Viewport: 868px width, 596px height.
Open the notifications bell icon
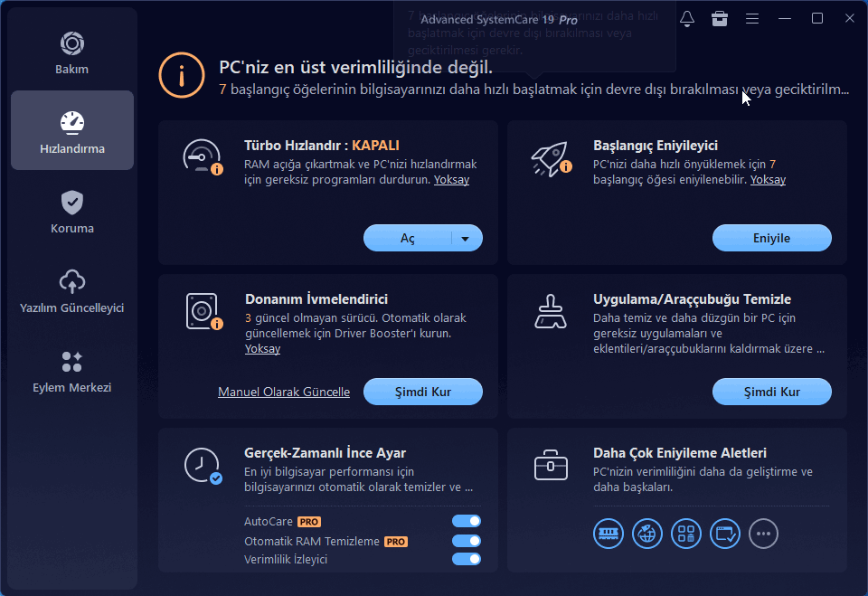coord(687,19)
